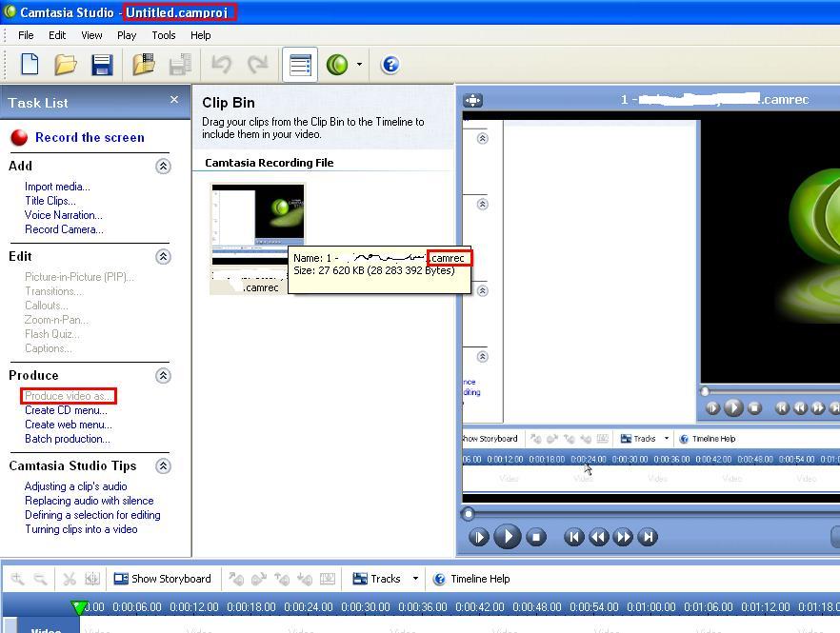Click the green timeline playhead marker
Image resolution: width=840 pixels, height=633 pixels.
point(79,606)
